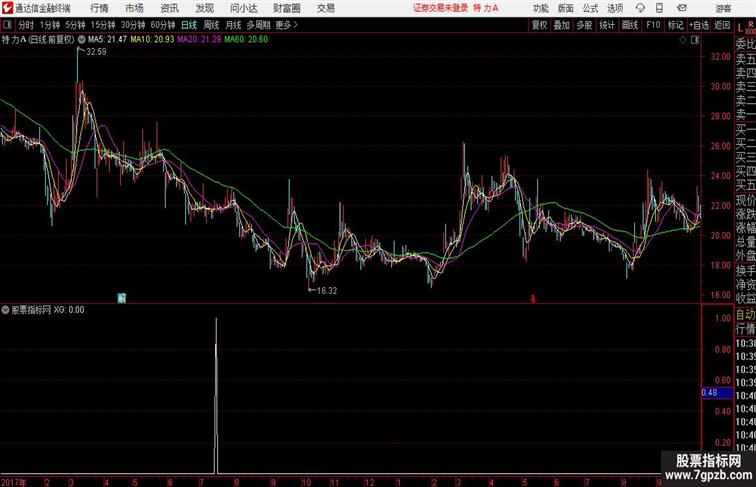756x487 pixels.
Task: Open the 版面 menu
Action: [566, 9]
